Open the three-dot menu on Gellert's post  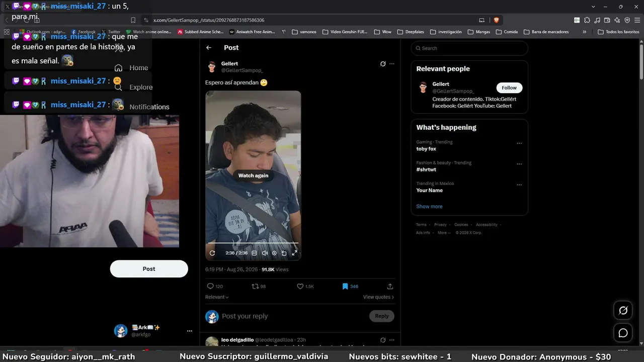click(x=392, y=64)
